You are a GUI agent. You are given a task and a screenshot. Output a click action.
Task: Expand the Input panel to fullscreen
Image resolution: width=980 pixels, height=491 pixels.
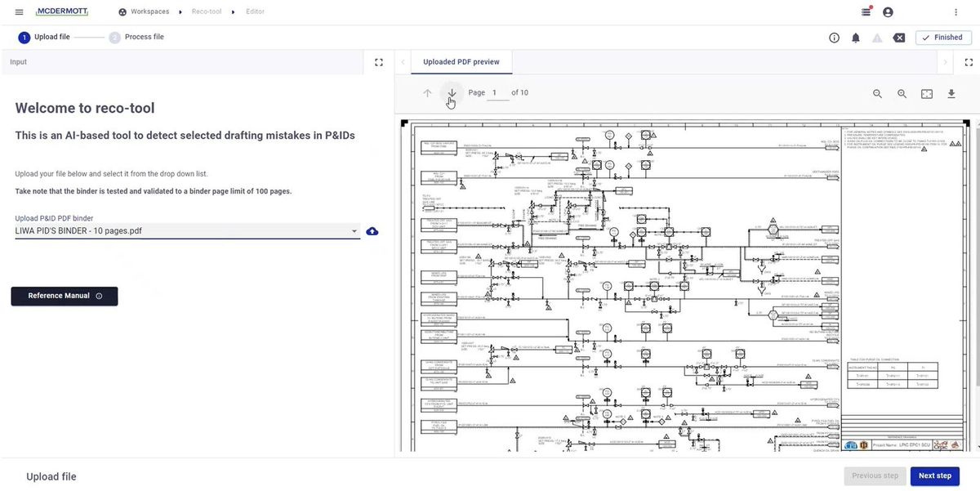[378, 61]
